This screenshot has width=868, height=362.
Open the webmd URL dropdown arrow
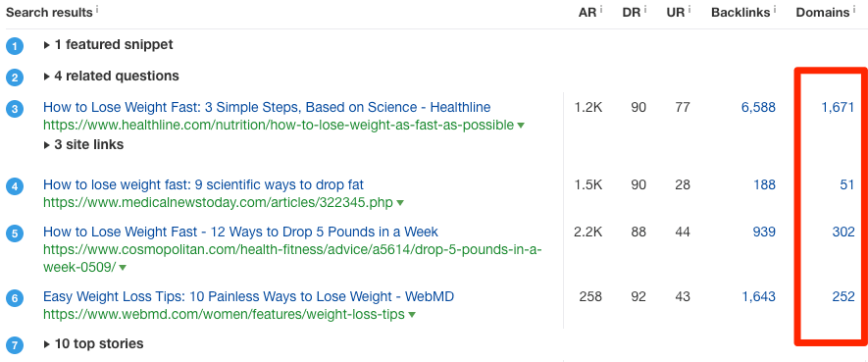412,315
